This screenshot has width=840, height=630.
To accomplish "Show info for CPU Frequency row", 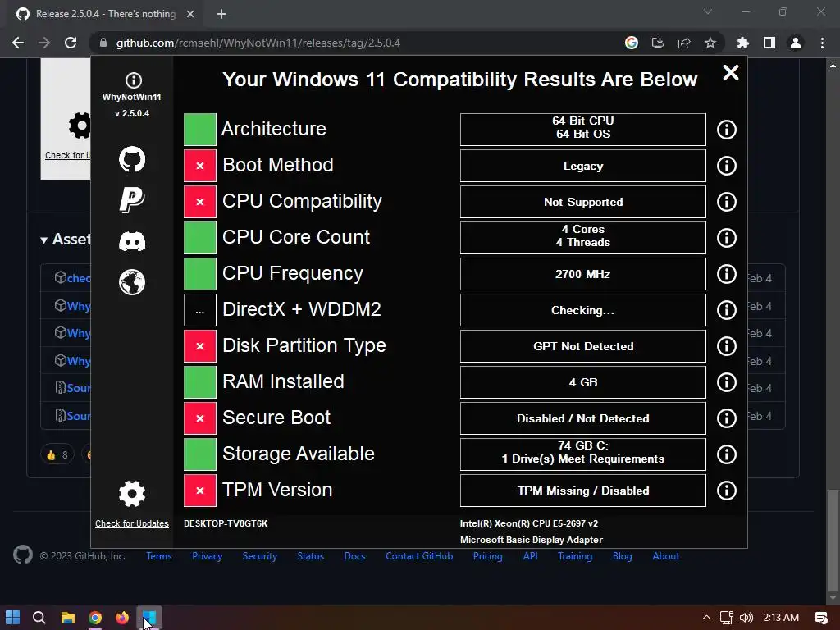I will click(x=727, y=274).
